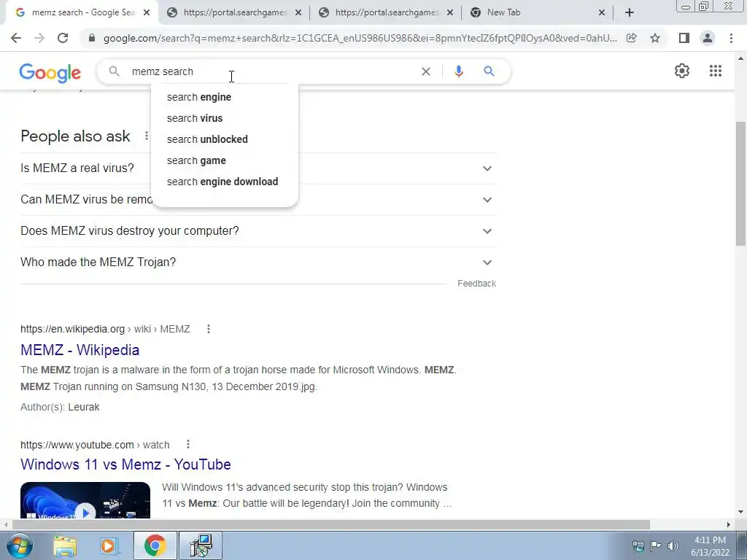Image resolution: width=747 pixels, height=560 pixels.
Task: Click the Feedback link
Action: pyautogui.click(x=477, y=284)
